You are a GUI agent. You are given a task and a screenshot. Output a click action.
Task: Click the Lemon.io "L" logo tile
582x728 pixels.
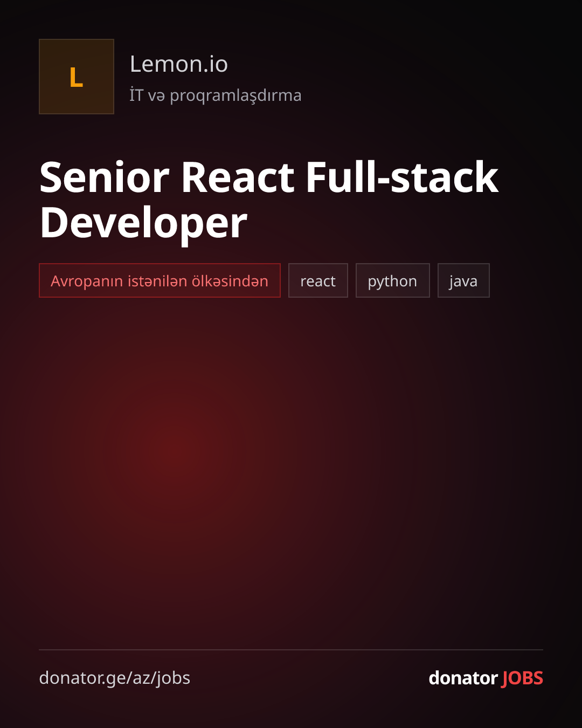[x=77, y=77]
